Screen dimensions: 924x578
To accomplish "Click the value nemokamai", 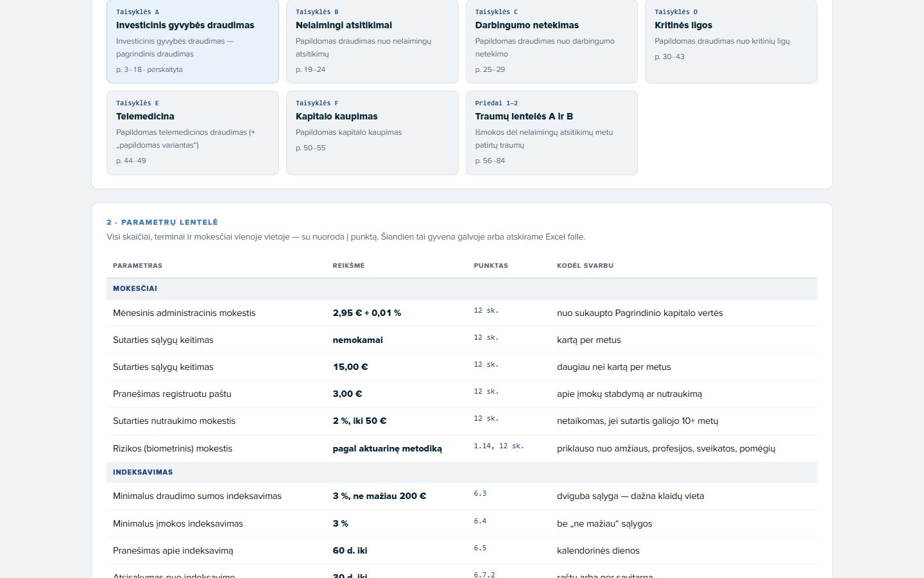I will (357, 340).
